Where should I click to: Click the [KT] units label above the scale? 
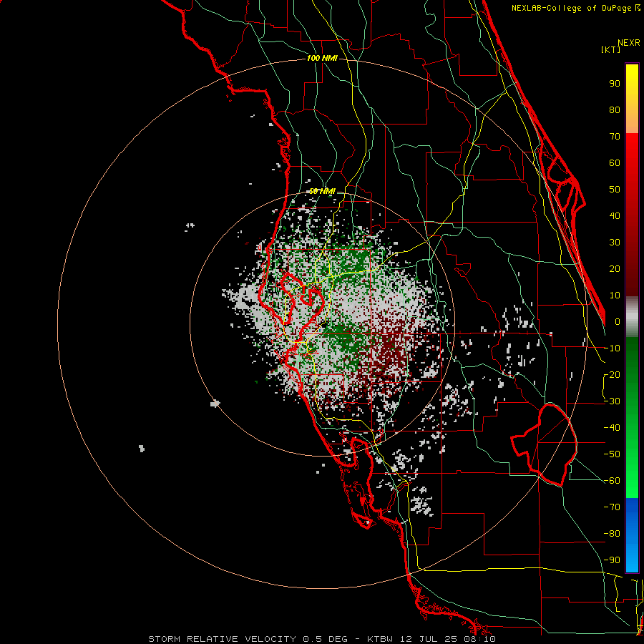point(610,49)
